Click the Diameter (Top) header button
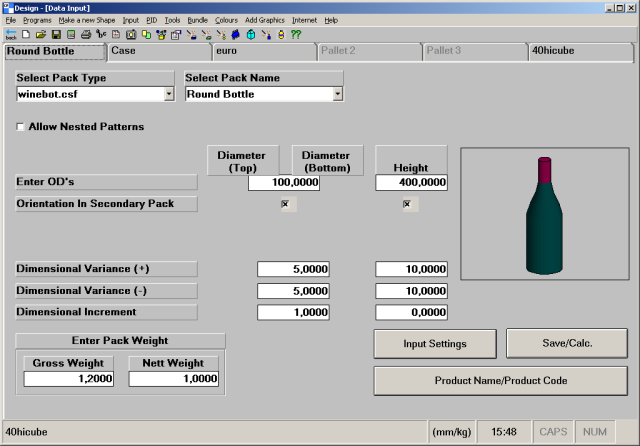The width and height of the screenshot is (640, 446). click(x=243, y=160)
